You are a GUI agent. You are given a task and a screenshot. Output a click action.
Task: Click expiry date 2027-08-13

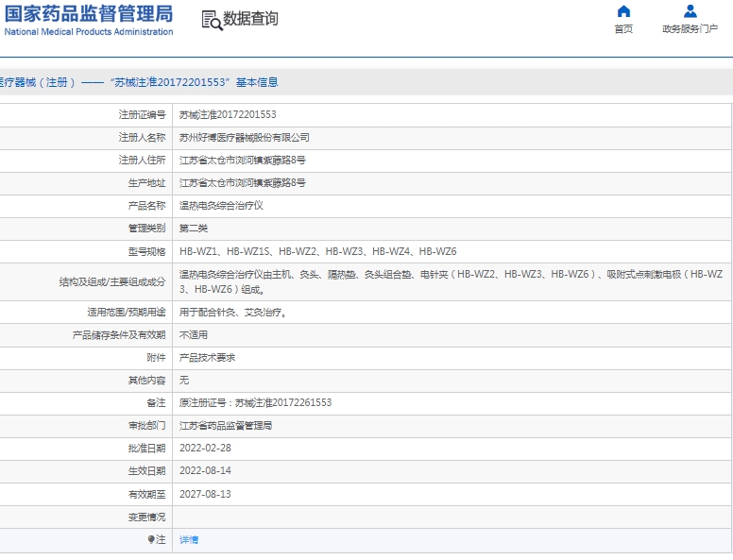pos(205,494)
